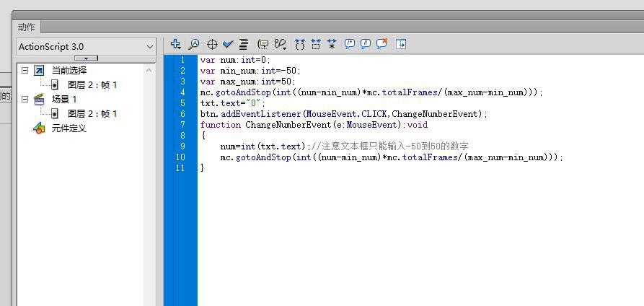The image size is (644, 306).
Task: Click the closing brace on line 11
Action: [x=202, y=168]
